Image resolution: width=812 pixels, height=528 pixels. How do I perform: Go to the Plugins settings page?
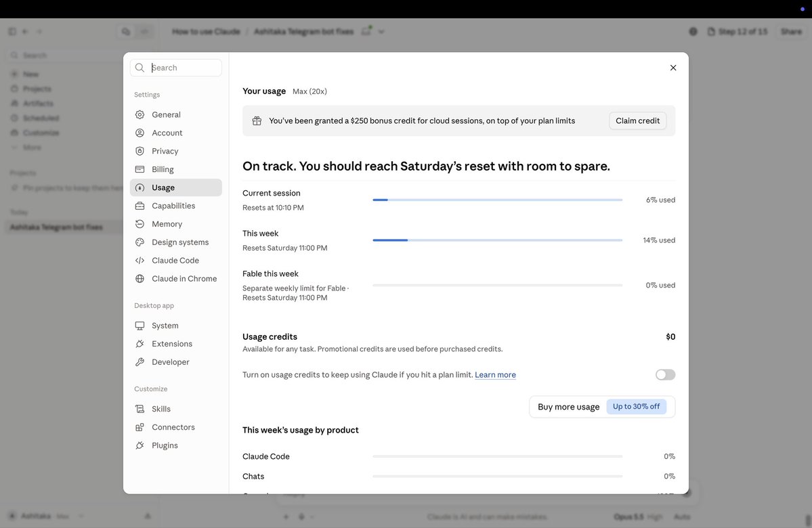tap(176, 445)
